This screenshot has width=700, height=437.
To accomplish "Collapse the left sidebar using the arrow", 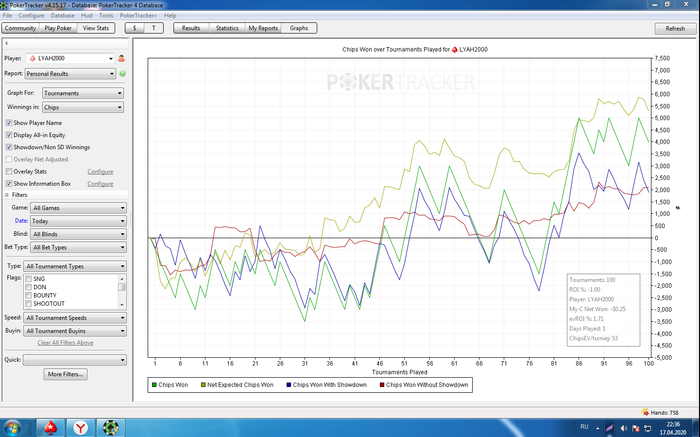I will click(7, 44).
